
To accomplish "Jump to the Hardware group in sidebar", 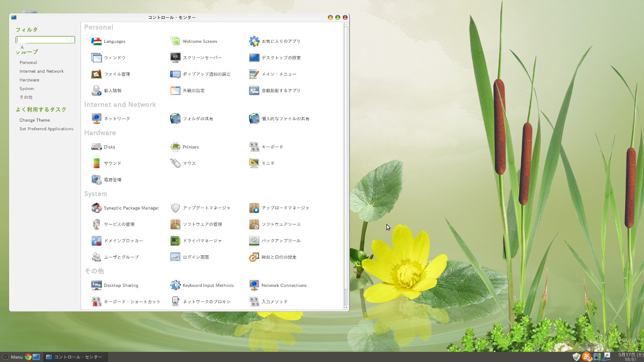I will (x=30, y=80).
